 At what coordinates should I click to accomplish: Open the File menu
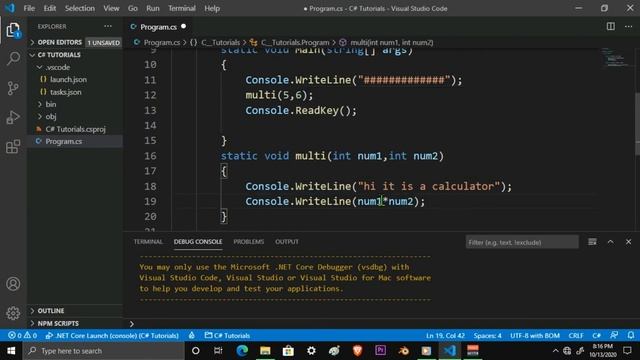tap(29, 8)
